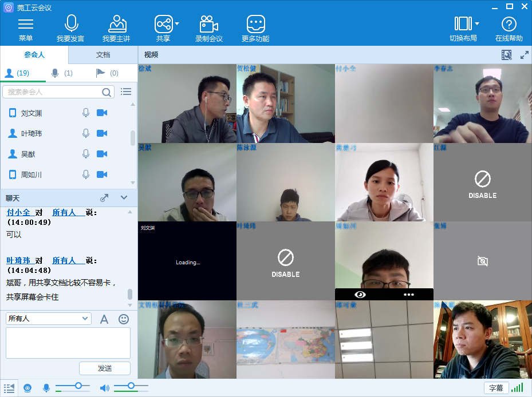Image resolution: width=532 pixels, height=397 pixels.
Task: Click the 我要主讲 presenter icon
Action: tap(116, 24)
